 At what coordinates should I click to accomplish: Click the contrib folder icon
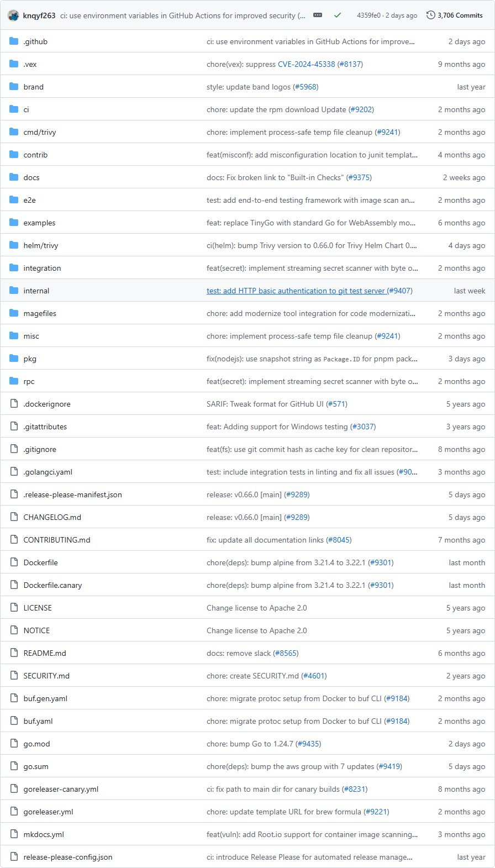(x=14, y=155)
